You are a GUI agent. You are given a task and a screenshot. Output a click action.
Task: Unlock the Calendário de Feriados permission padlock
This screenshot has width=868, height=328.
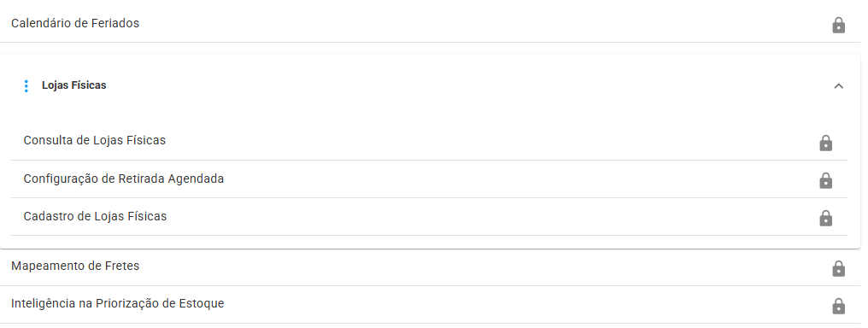coord(839,25)
